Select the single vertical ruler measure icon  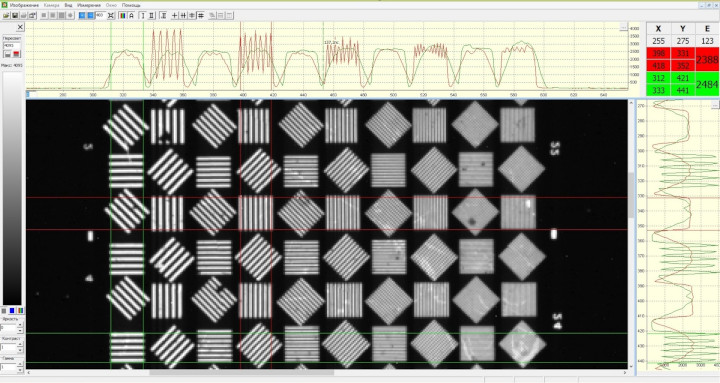(x=142, y=16)
